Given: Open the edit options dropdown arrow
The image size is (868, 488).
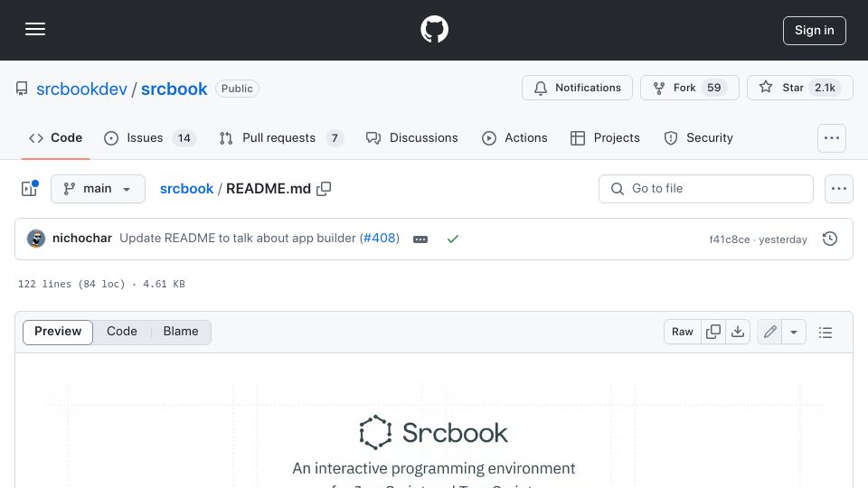Looking at the screenshot, I should click(794, 332).
